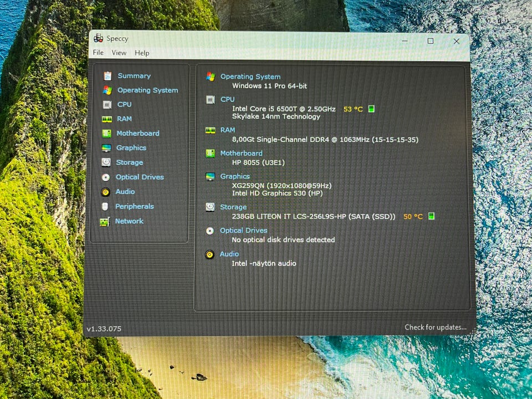Click storage temperature indicator beside 50 °C

pos(431,216)
